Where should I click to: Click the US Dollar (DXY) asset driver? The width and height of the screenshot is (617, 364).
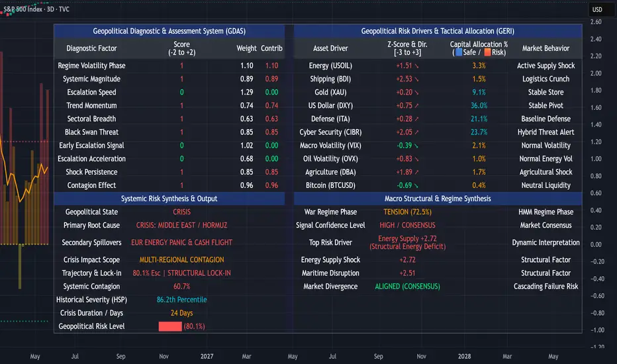330,105
